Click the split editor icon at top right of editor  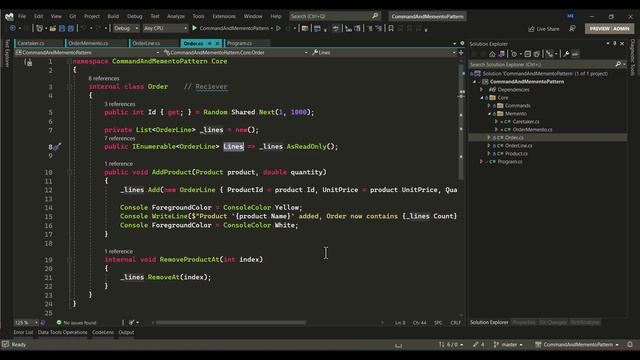(461, 52)
